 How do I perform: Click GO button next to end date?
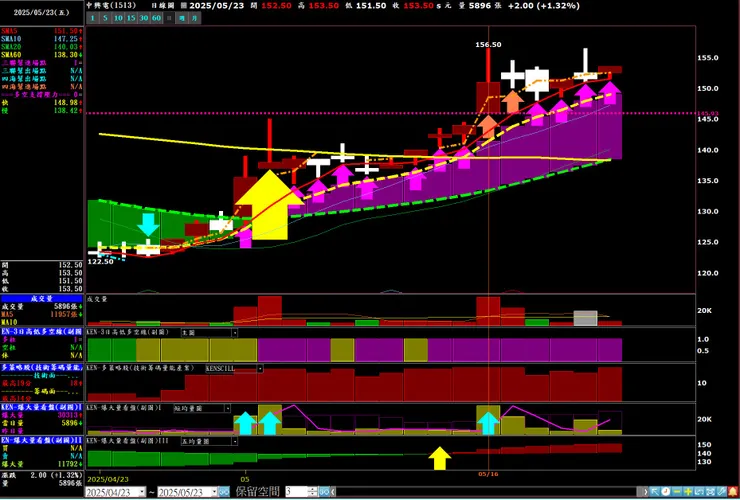pyautogui.click(x=224, y=492)
